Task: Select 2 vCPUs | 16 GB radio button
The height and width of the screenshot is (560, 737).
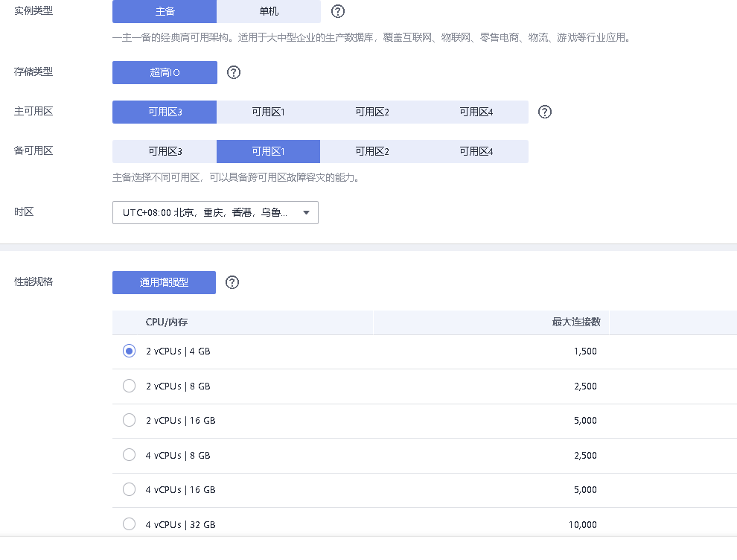Action: pyautogui.click(x=130, y=420)
